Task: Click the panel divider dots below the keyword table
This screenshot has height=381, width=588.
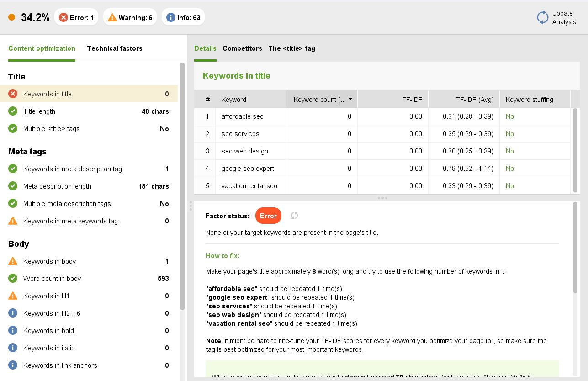Action: tap(382, 198)
